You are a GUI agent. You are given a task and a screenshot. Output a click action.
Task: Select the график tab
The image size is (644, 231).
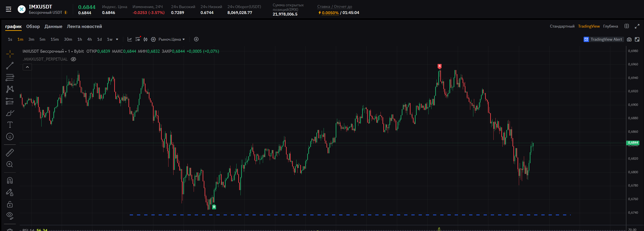click(14, 26)
